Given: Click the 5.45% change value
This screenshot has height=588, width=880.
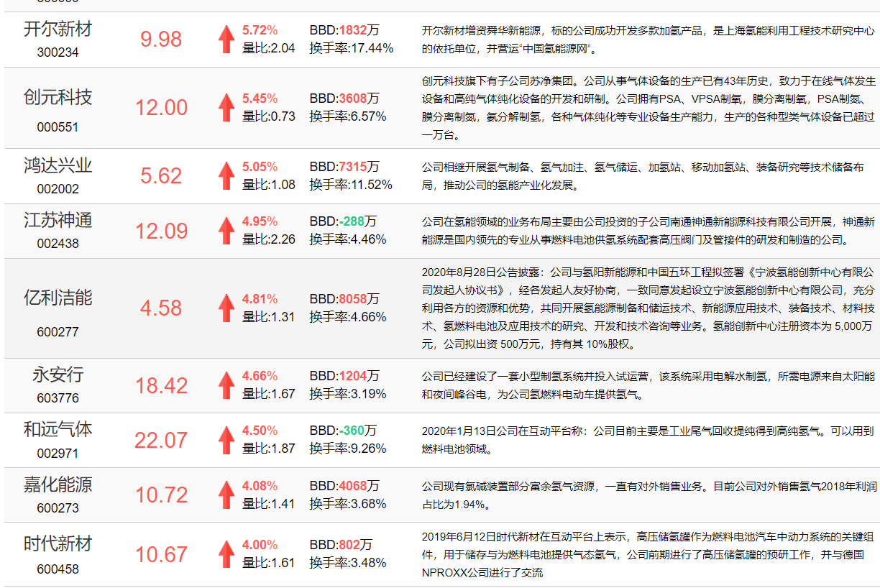Looking at the screenshot, I should [x=260, y=98].
